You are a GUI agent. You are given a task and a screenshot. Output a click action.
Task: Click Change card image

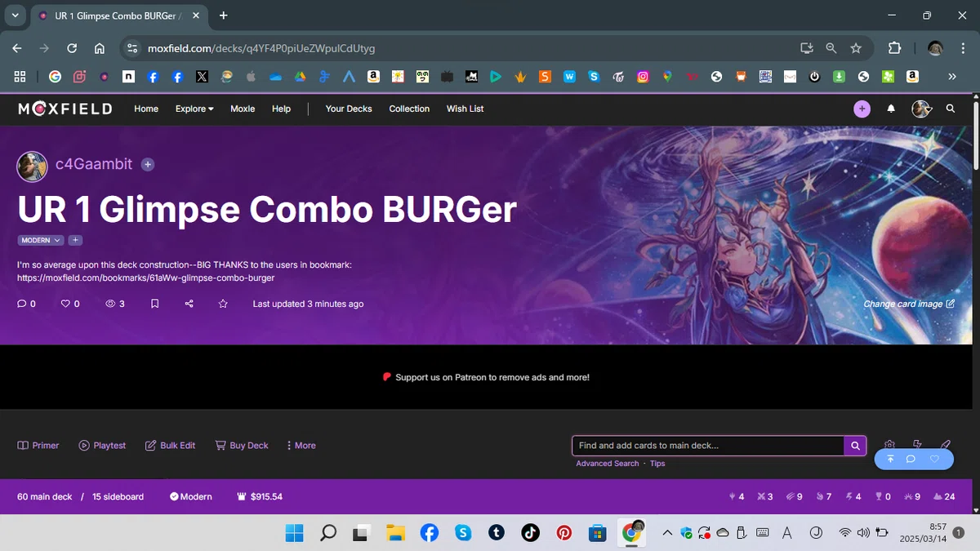click(909, 304)
